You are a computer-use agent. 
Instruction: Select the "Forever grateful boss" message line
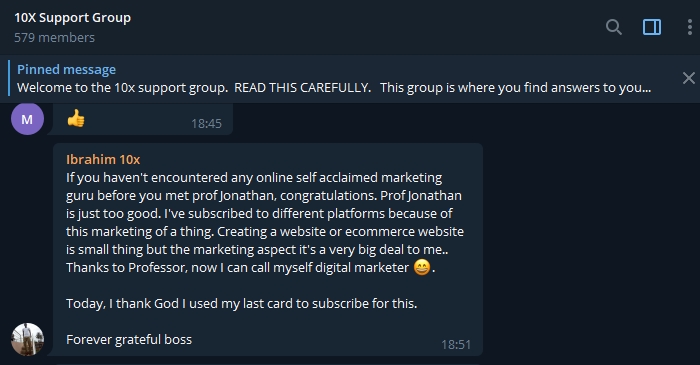pos(129,340)
